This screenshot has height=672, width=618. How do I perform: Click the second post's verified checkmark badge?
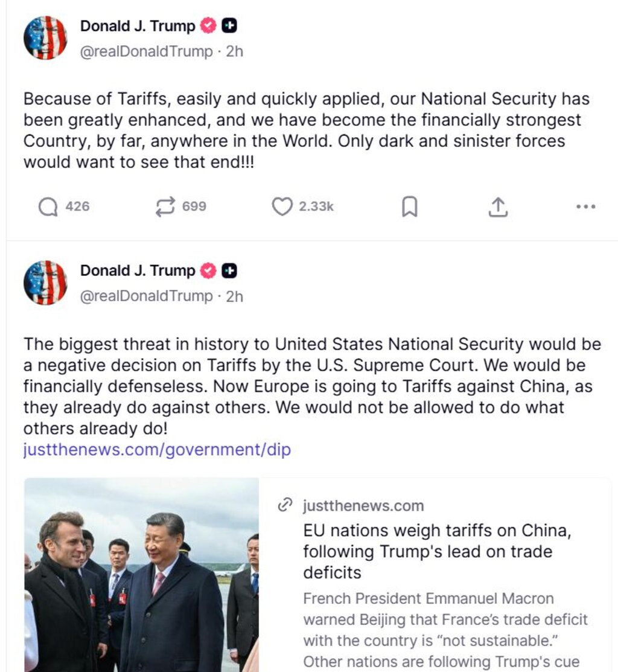[208, 271]
